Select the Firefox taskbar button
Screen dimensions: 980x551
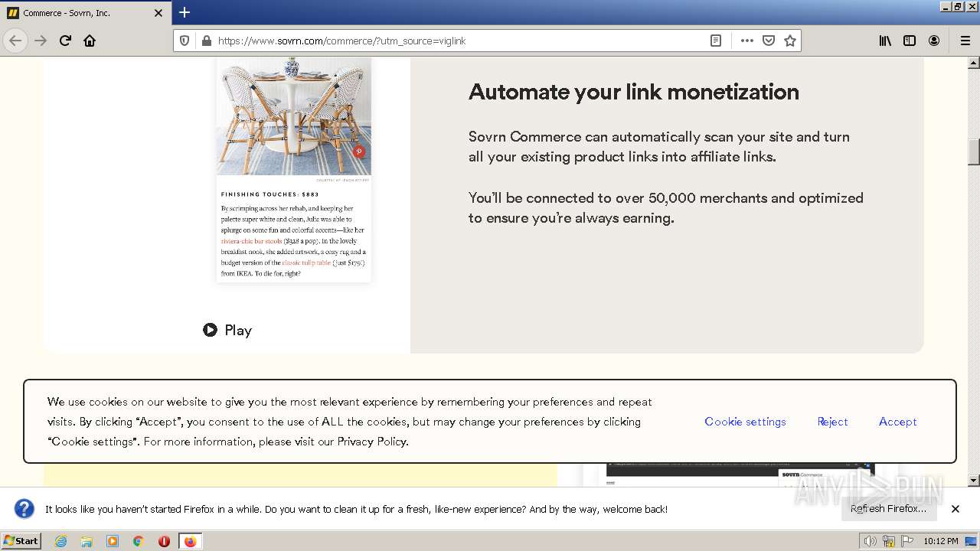click(x=190, y=541)
